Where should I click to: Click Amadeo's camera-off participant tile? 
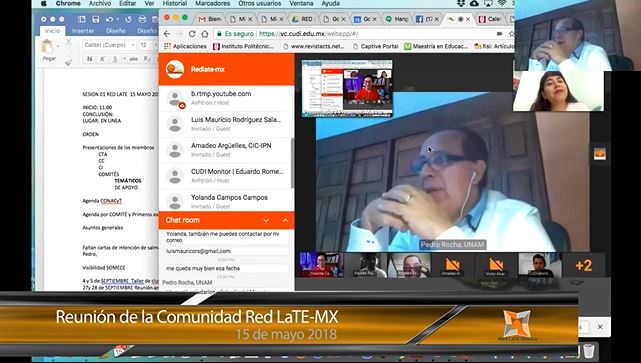(x=453, y=265)
